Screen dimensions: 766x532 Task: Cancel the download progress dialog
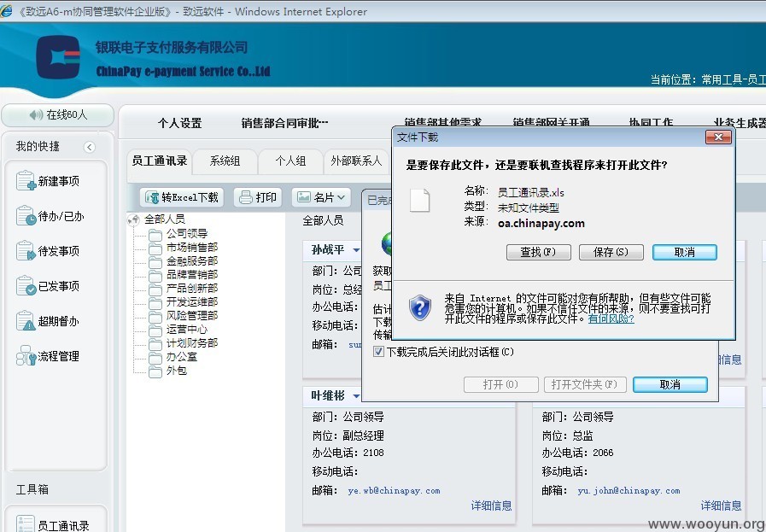pyautogui.click(x=670, y=384)
